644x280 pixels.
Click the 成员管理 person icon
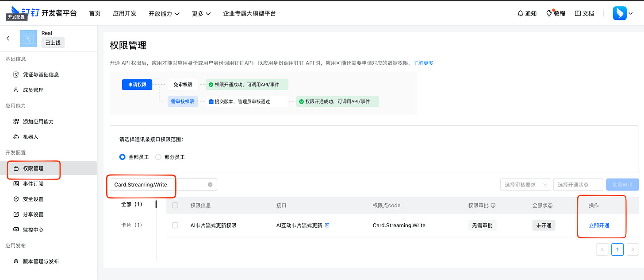[x=16, y=90]
